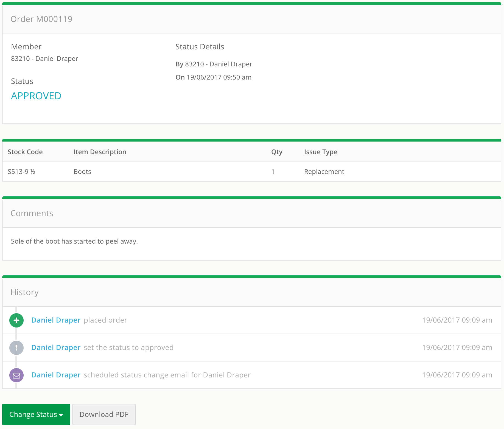Click the Status Details heading
Screen dimensions: 504x429
[200, 47]
